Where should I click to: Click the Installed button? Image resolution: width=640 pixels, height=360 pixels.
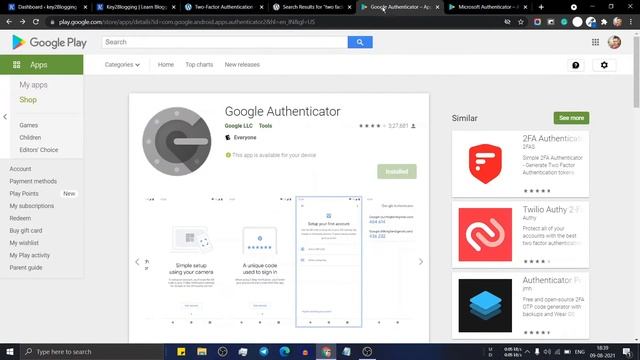click(x=397, y=171)
